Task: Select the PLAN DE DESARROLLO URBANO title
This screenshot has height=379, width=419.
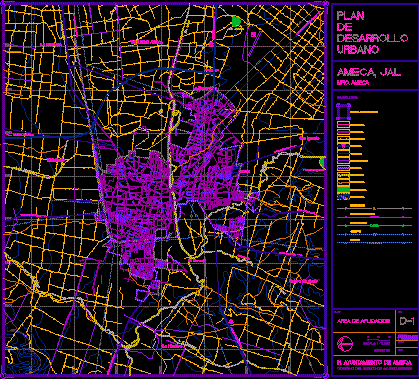Action: pyautogui.click(x=372, y=32)
